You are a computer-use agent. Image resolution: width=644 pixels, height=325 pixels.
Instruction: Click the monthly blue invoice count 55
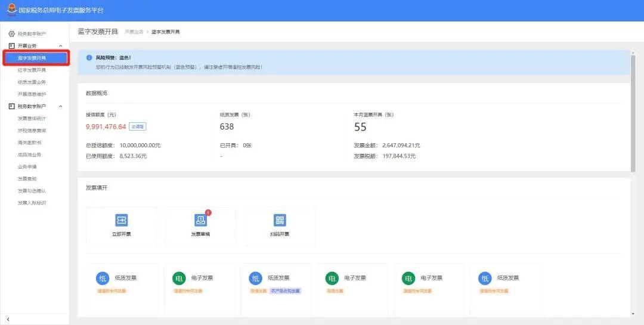(x=360, y=128)
